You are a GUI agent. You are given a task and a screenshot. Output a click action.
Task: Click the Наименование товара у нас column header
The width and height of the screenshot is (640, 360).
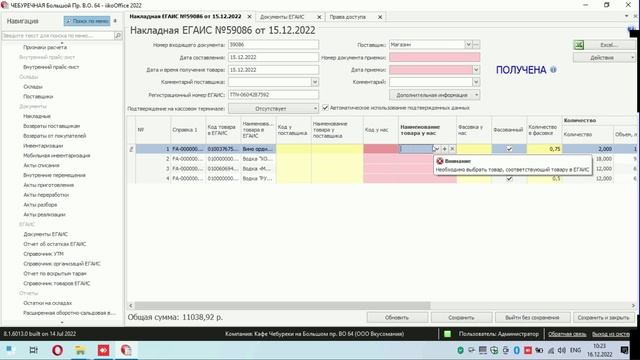click(x=427, y=130)
